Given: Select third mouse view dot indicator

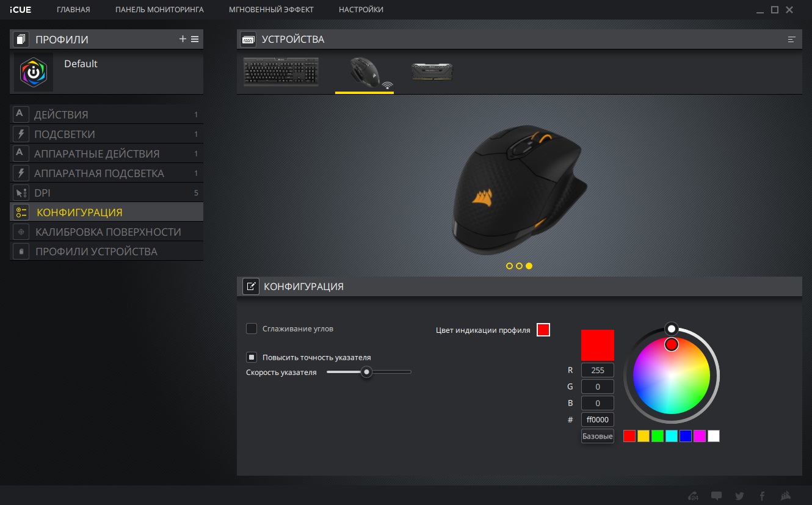Looking at the screenshot, I should (x=529, y=266).
